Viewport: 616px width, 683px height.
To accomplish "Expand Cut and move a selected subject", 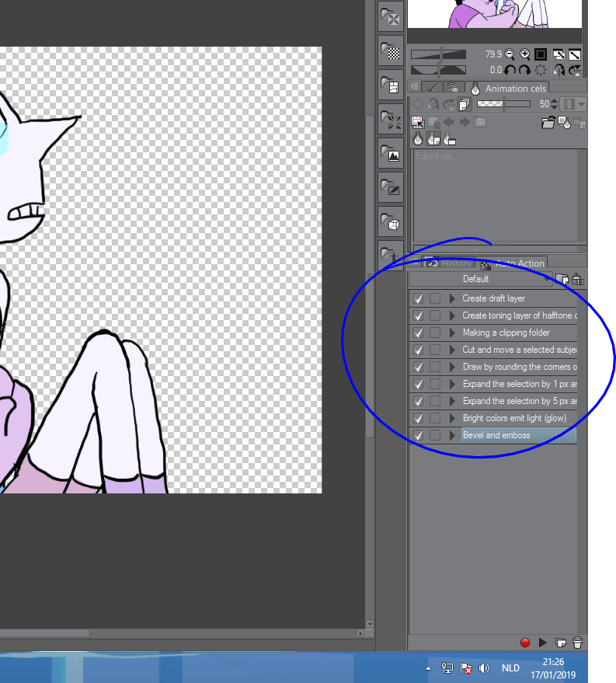I will [x=452, y=350].
